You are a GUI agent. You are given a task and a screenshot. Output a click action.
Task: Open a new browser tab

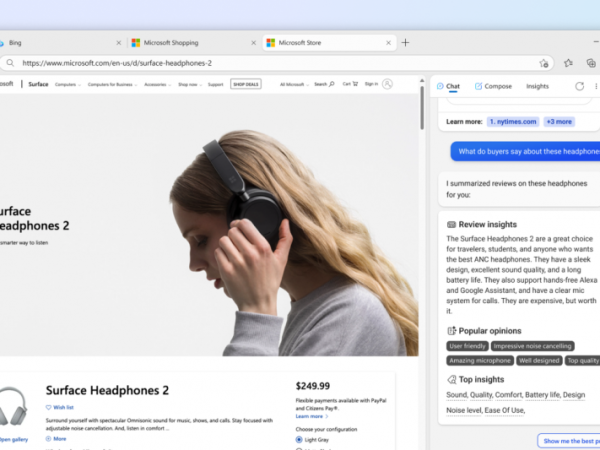coord(405,42)
